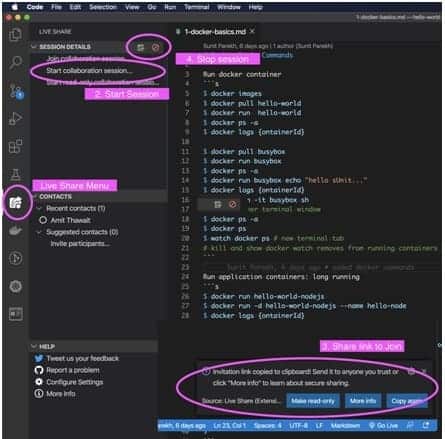The width and height of the screenshot is (445, 439).
Task: Open the File menu
Action: point(56,7)
